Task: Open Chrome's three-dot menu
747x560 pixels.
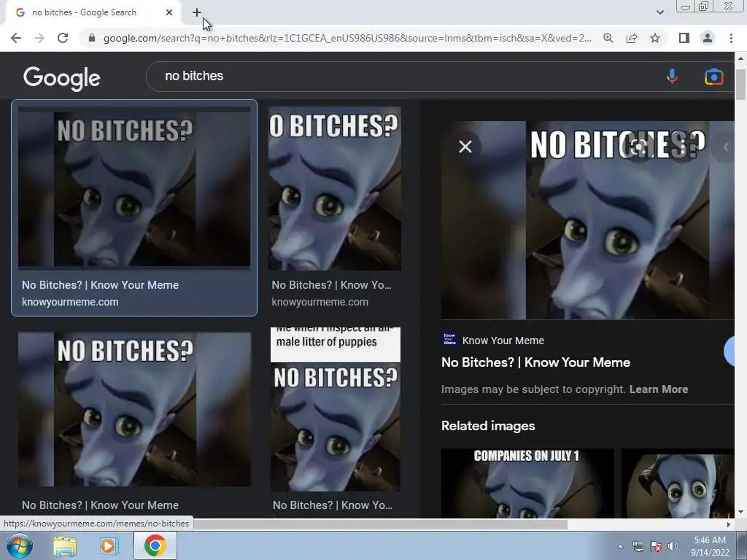Action: click(731, 38)
